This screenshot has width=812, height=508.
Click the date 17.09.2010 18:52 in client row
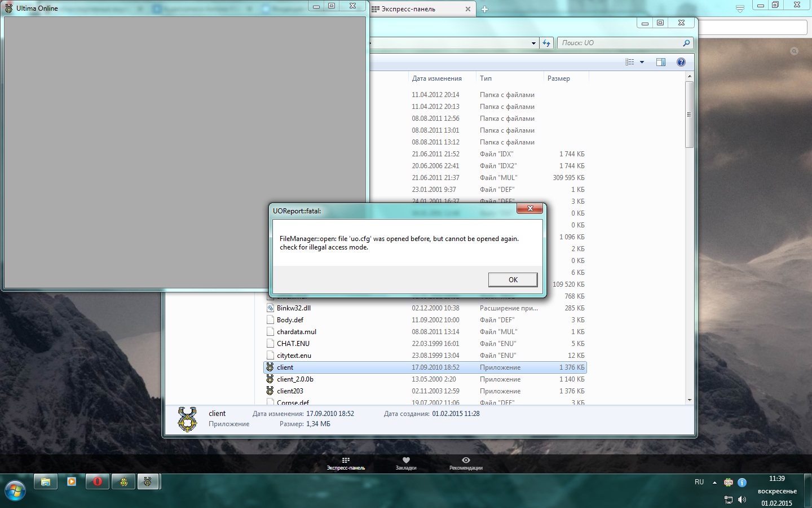(435, 367)
